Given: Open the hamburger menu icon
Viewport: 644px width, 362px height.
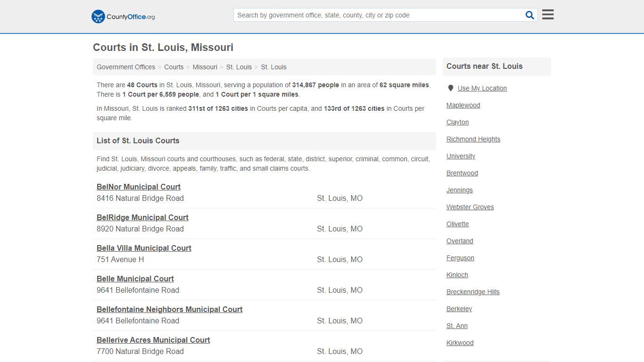Looking at the screenshot, I should (x=548, y=15).
